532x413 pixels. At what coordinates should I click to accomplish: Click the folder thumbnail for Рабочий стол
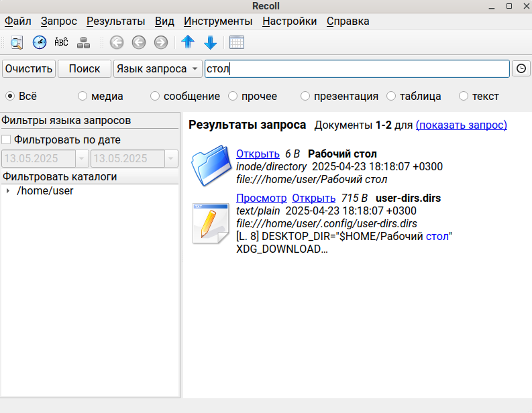pyautogui.click(x=211, y=167)
